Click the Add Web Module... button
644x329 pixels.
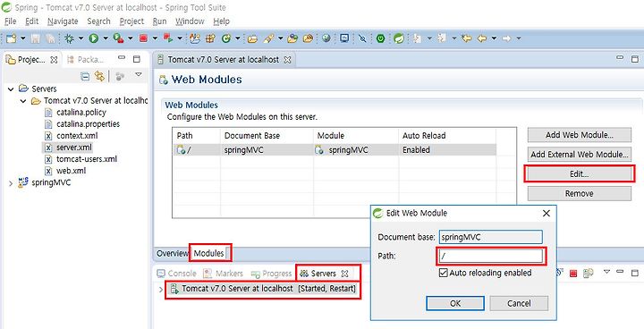[579, 135]
